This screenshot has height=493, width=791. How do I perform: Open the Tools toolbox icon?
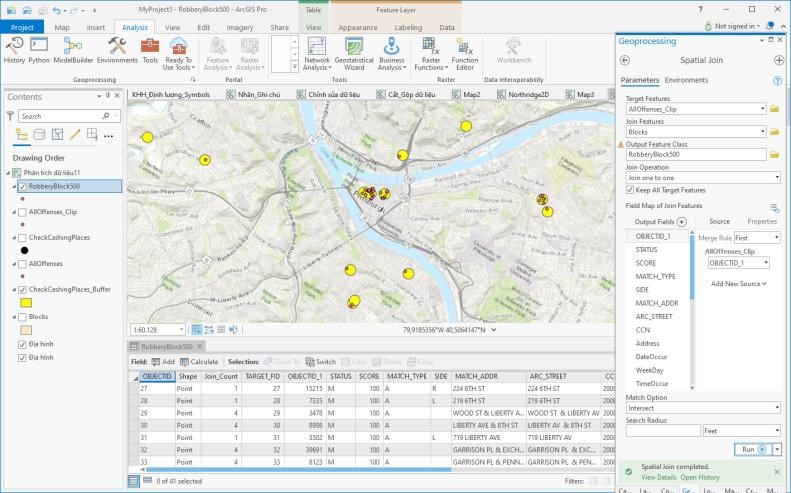[150, 50]
